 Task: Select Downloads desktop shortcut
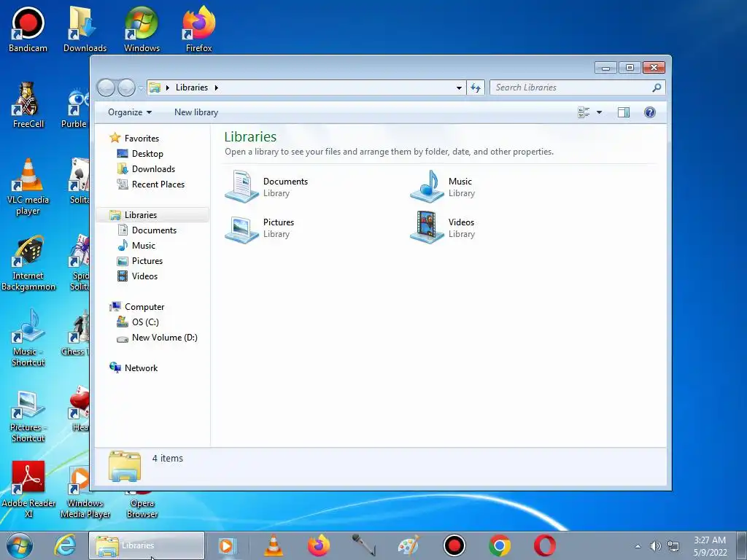[x=85, y=29]
